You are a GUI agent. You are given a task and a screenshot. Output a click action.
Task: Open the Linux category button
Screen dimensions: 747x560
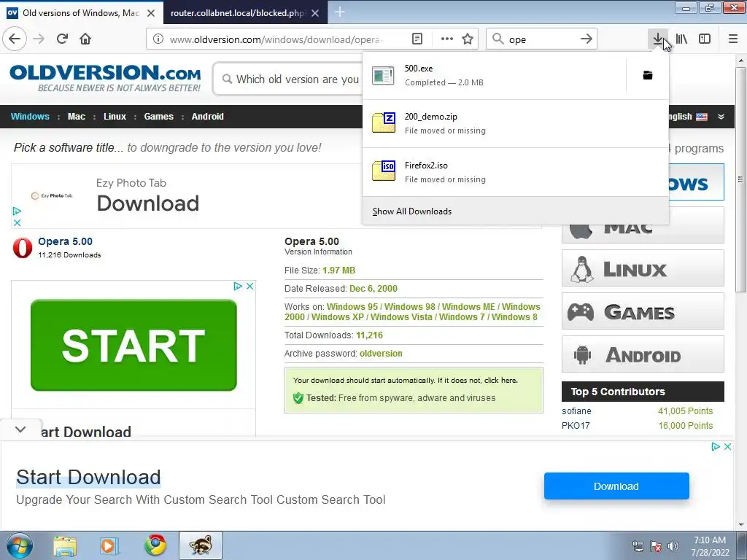coord(643,268)
